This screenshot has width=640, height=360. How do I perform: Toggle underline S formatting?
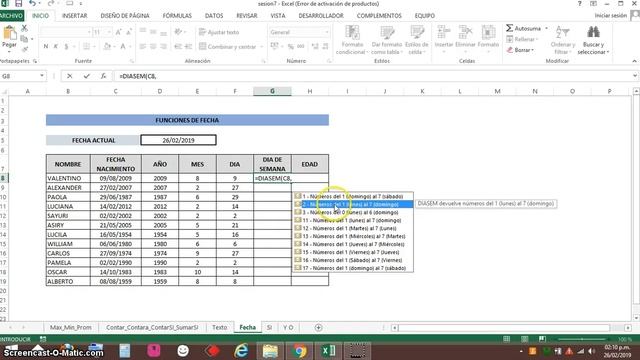[x=66, y=47]
